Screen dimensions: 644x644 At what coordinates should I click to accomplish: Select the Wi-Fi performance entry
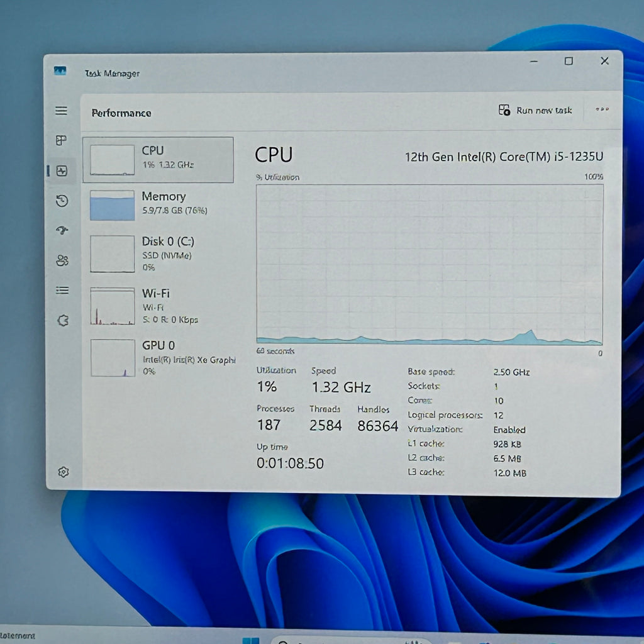158,306
